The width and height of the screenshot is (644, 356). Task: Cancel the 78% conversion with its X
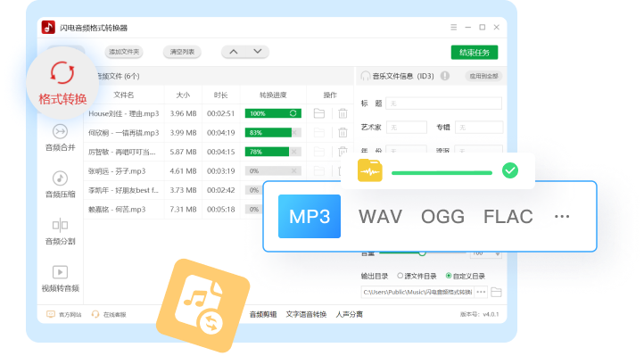point(294,152)
